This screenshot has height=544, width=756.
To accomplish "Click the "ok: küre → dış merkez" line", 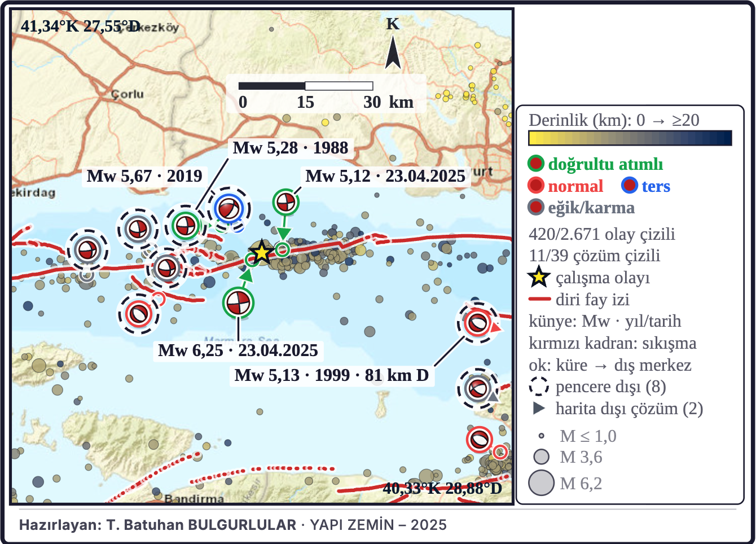I will [x=610, y=365].
